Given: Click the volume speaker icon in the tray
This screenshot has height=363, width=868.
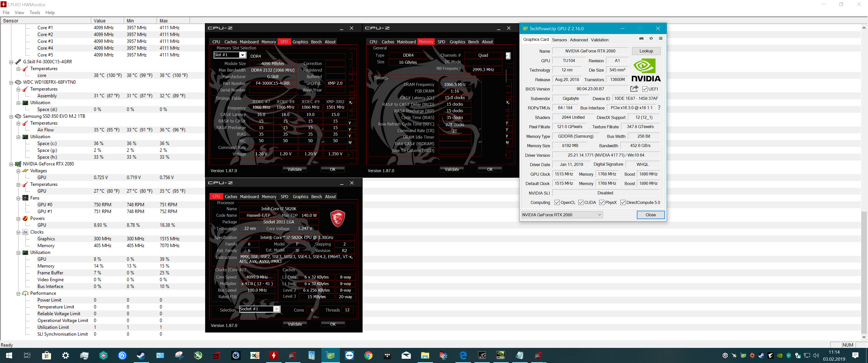Looking at the screenshot, I should coord(816,356).
